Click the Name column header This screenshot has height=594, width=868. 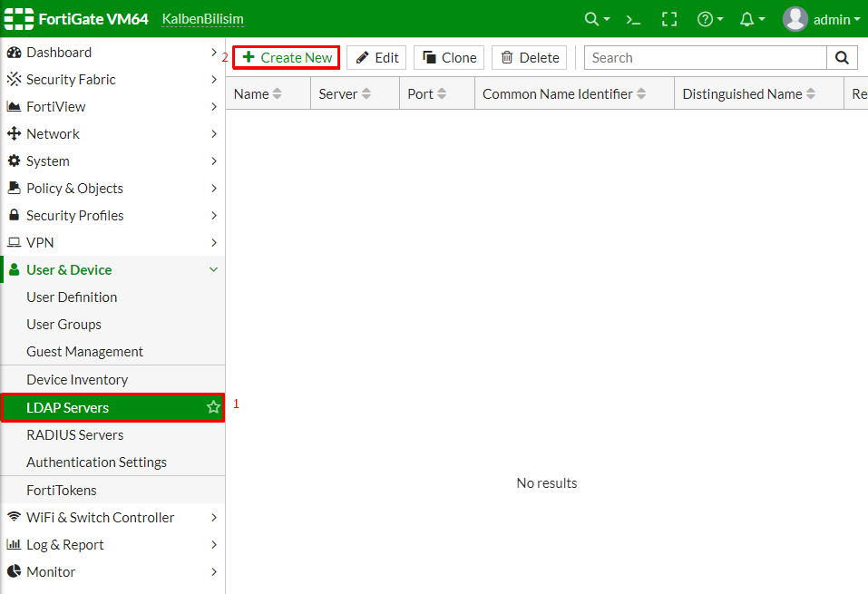tap(268, 94)
